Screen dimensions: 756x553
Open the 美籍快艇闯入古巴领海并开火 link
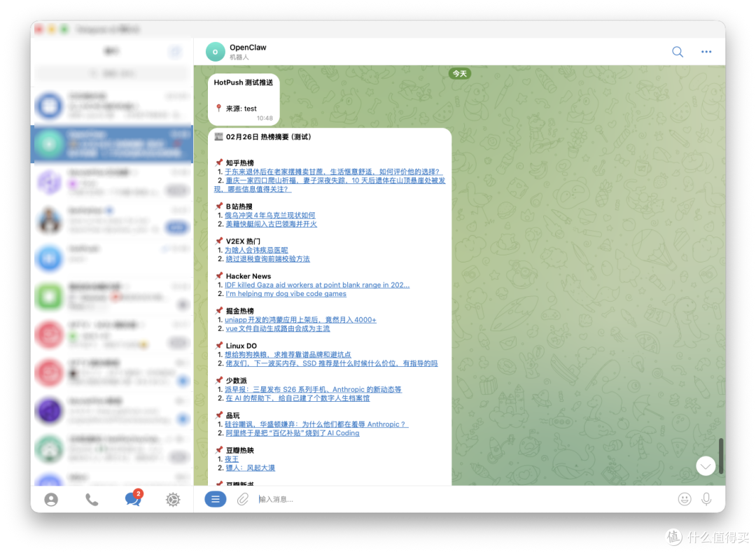click(271, 224)
